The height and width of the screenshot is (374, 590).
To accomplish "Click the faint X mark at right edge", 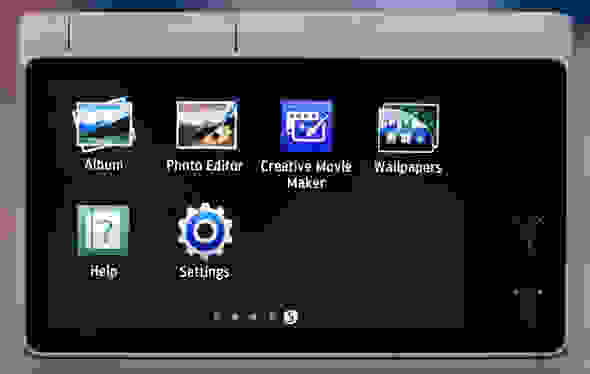I will [540, 220].
